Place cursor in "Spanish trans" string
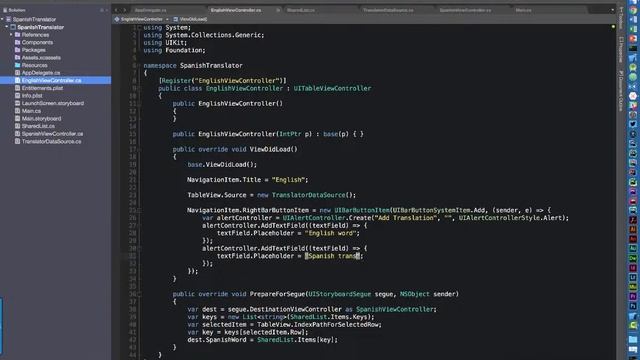 pos(333,256)
